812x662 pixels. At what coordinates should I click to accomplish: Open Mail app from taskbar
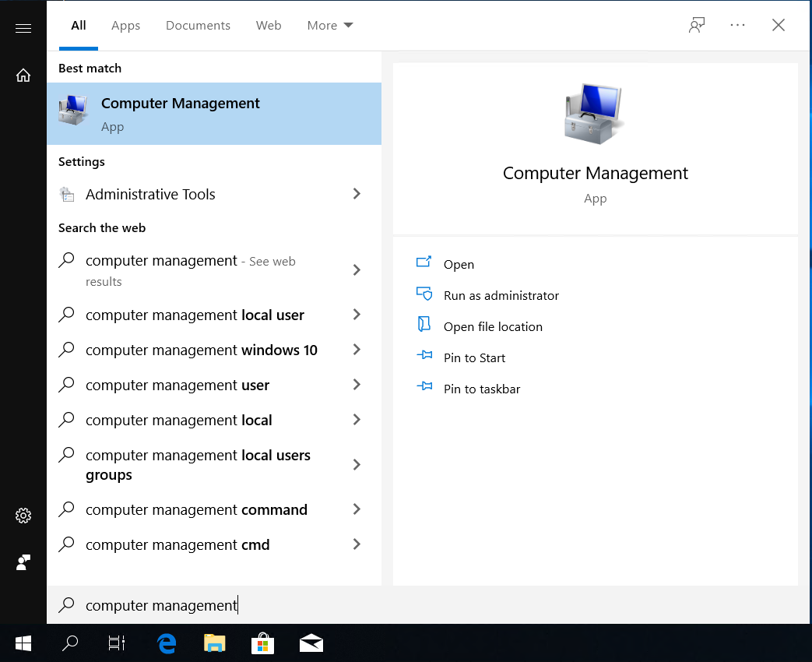click(311, 643)
